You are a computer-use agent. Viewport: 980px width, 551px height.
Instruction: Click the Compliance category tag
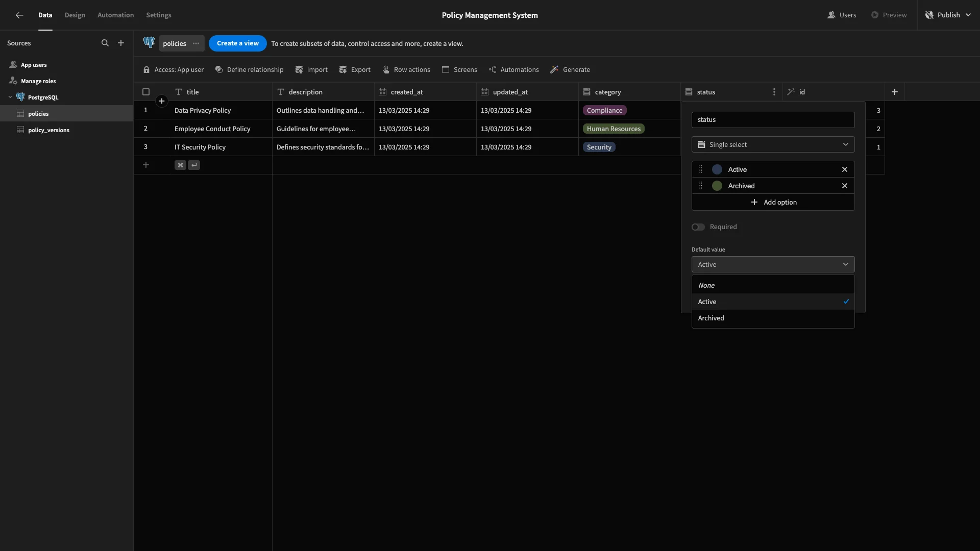(604, 110)
